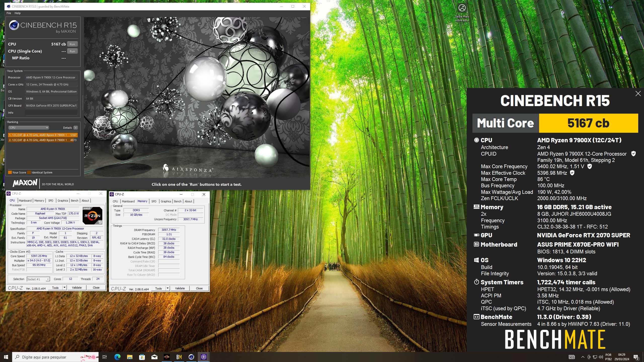
Task: Run the CPU (Single Core) test
Action: click(x=72, y=51)
